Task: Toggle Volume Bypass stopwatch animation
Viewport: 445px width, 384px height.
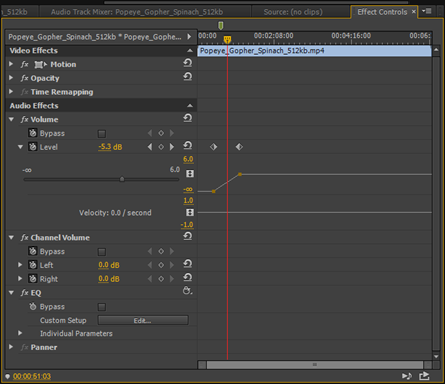Action: coord(33,133)
